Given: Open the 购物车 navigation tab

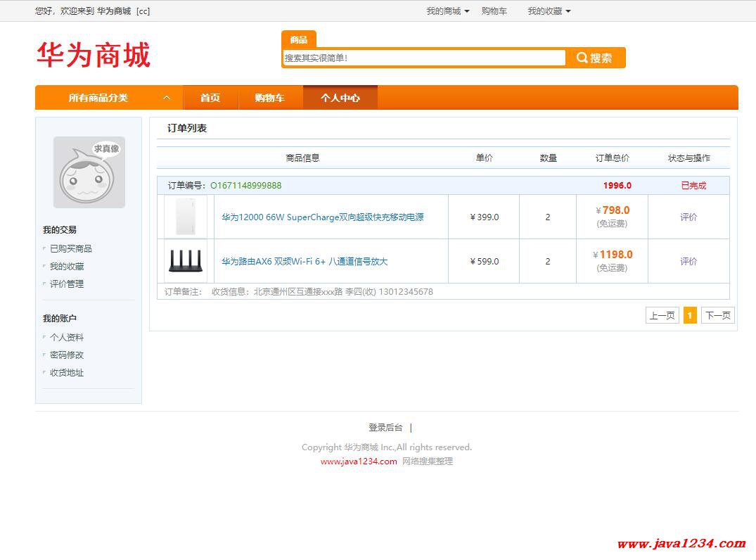Looking at the screenshot, I should point(269,98).
